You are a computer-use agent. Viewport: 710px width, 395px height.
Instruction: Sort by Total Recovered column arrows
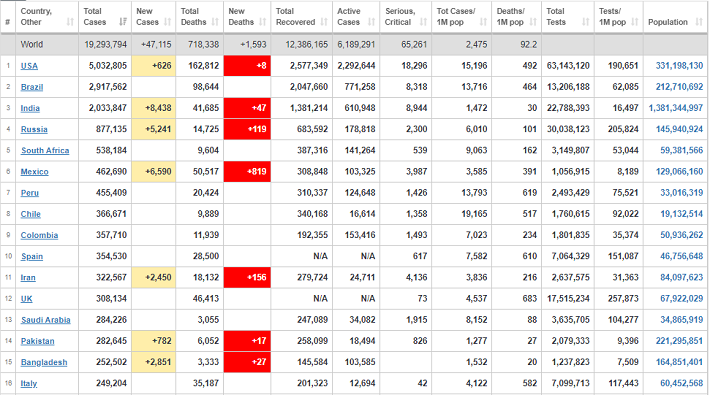click(x=324, y=22)
